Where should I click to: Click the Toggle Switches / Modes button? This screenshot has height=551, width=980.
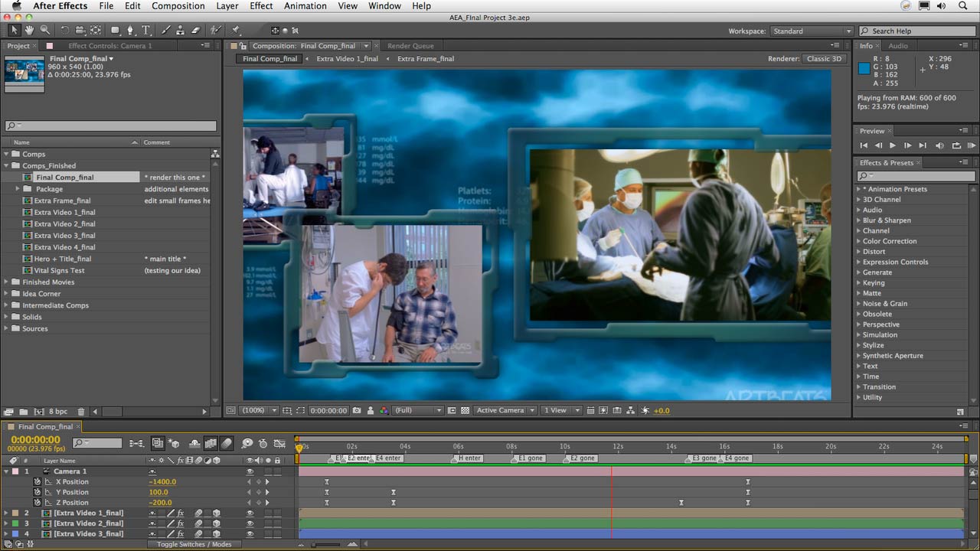pyautogui.click(x=194, y=544)
